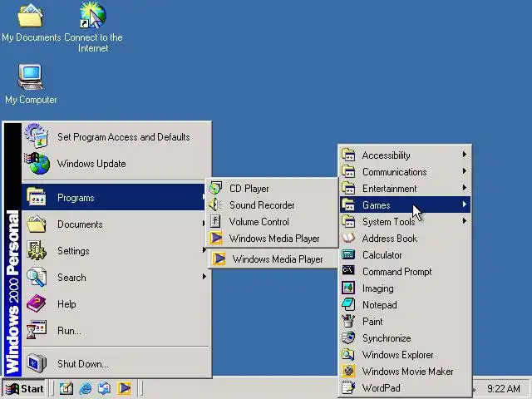Expand the Games submenu arrow

point(465,204)
